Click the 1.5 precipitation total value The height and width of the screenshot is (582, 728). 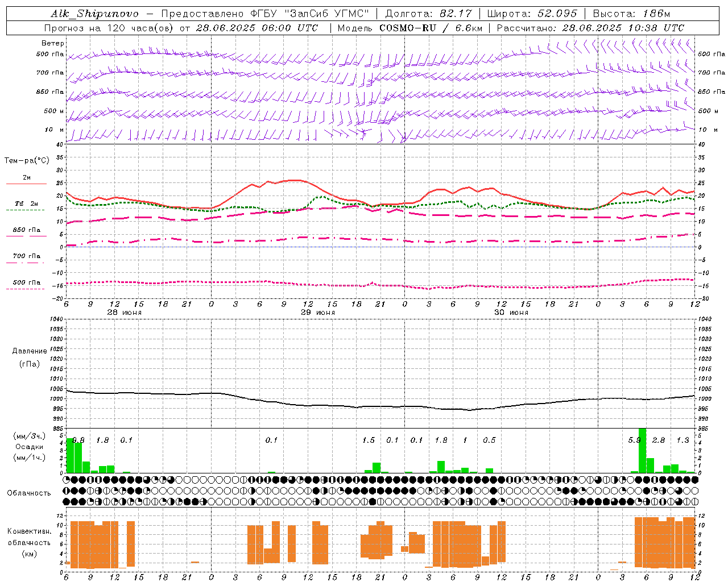369,440
